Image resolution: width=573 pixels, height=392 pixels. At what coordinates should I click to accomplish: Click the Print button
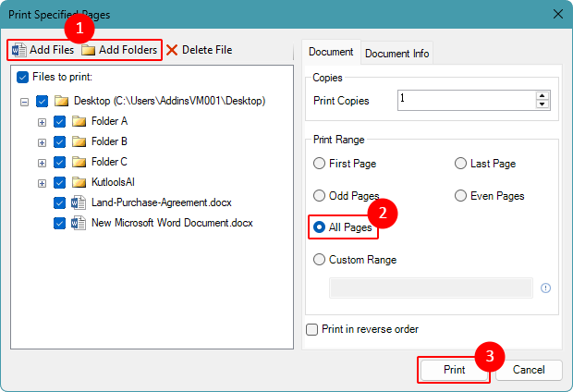[454, 370]
